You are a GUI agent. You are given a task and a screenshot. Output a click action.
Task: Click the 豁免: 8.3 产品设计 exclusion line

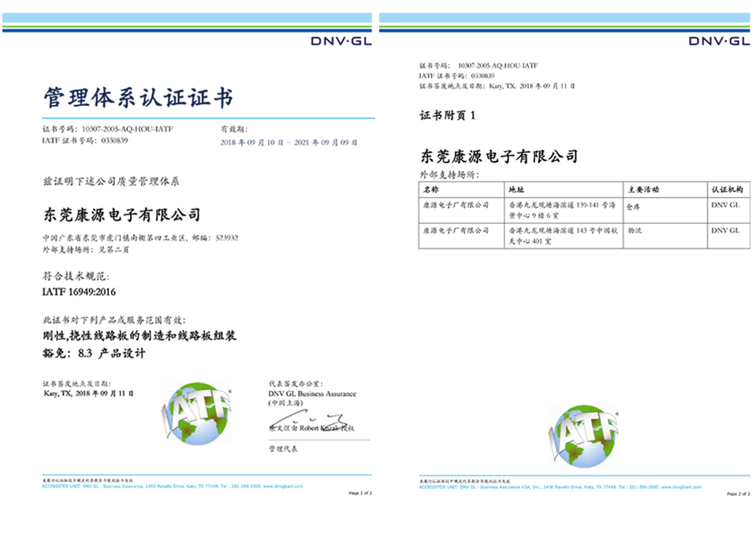(93, 353)
